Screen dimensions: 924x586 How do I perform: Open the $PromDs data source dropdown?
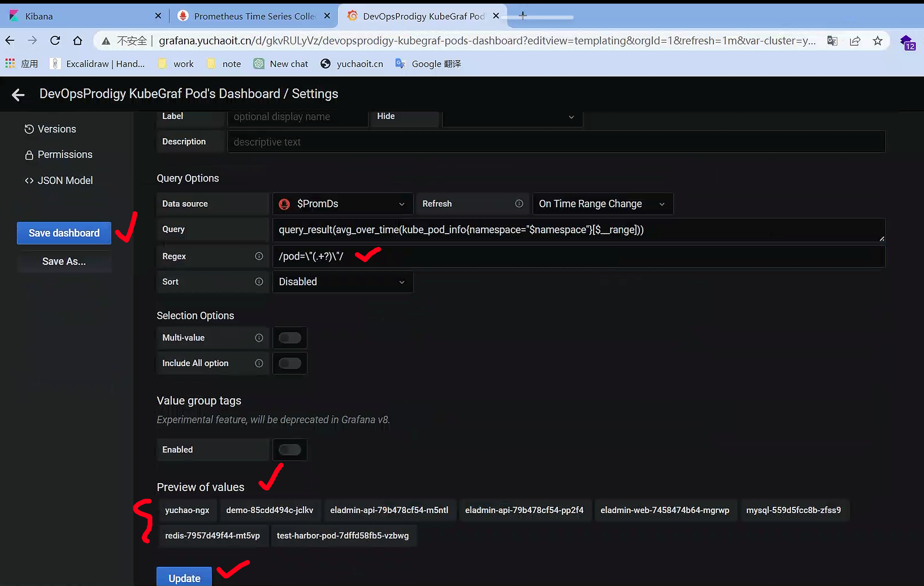click(x=342, y=204)
